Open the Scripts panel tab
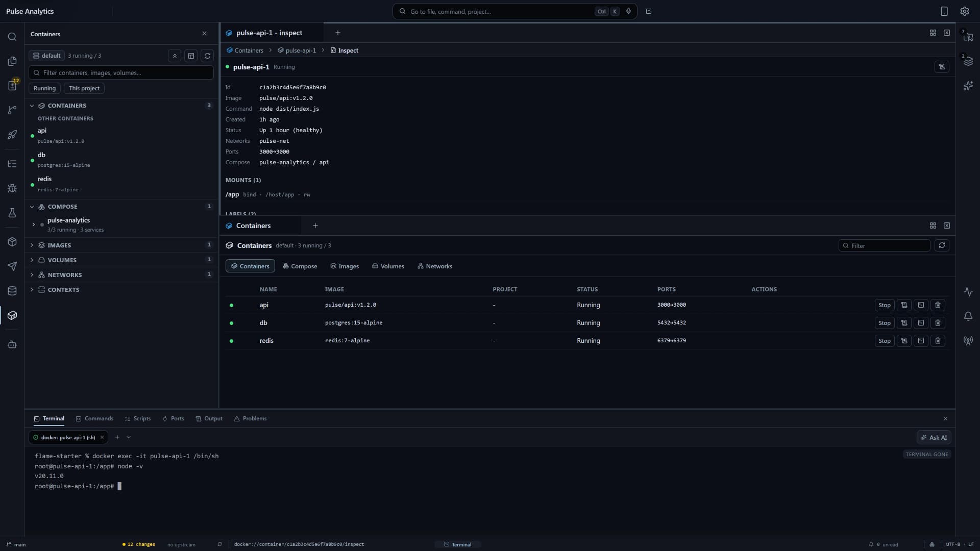Viewport: 980px width, 551px height. point(138,418)
